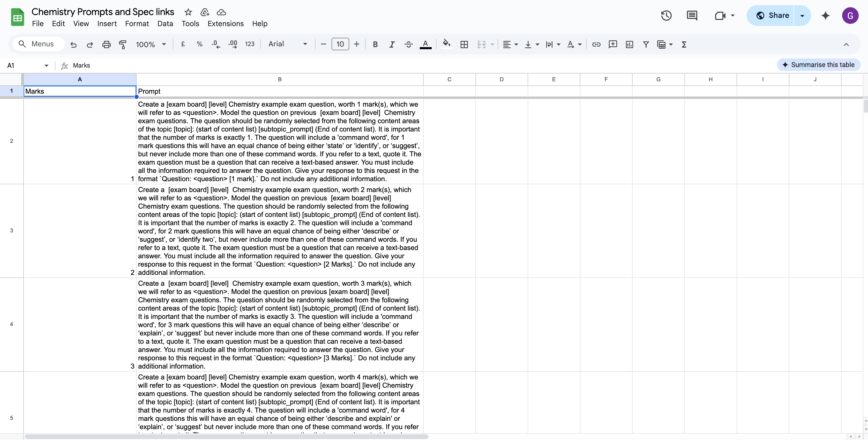Open the fill colour picker
Viewport: 868px width, 440px height.
446,44
